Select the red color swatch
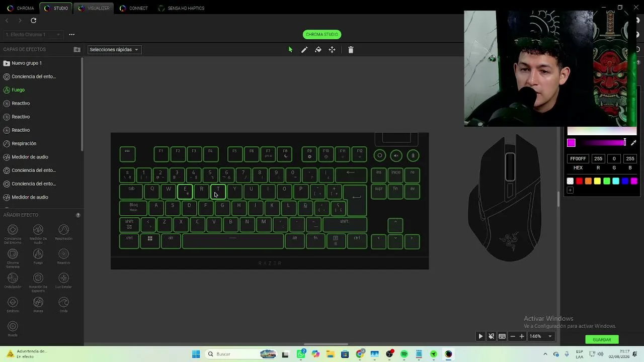This screenshot has height=362, width=644. point(579,181)
